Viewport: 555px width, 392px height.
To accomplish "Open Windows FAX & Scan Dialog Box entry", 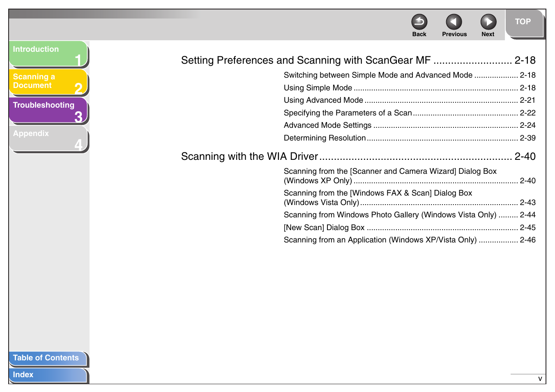I will point(410,198).
